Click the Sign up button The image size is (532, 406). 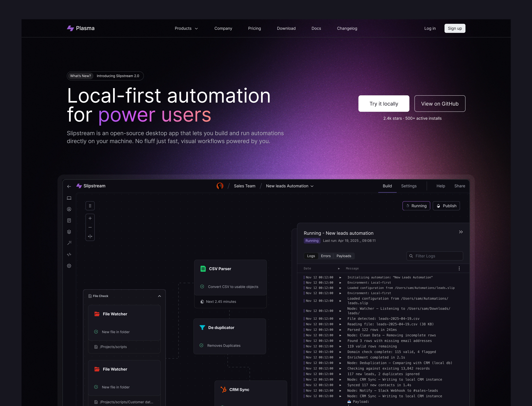coord(455,28)
